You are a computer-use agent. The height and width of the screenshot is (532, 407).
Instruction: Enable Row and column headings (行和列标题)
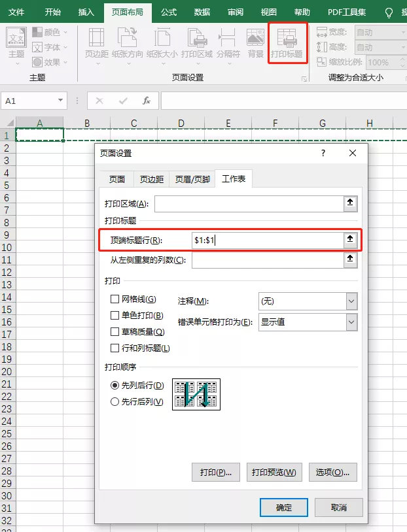(x=115, y=348)
